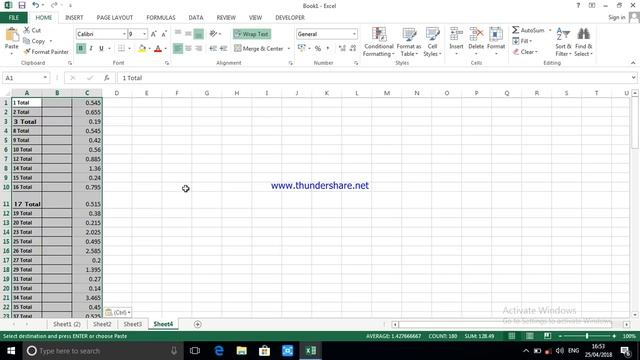
Task: Select row 11 header
Action: pos(6,200)
